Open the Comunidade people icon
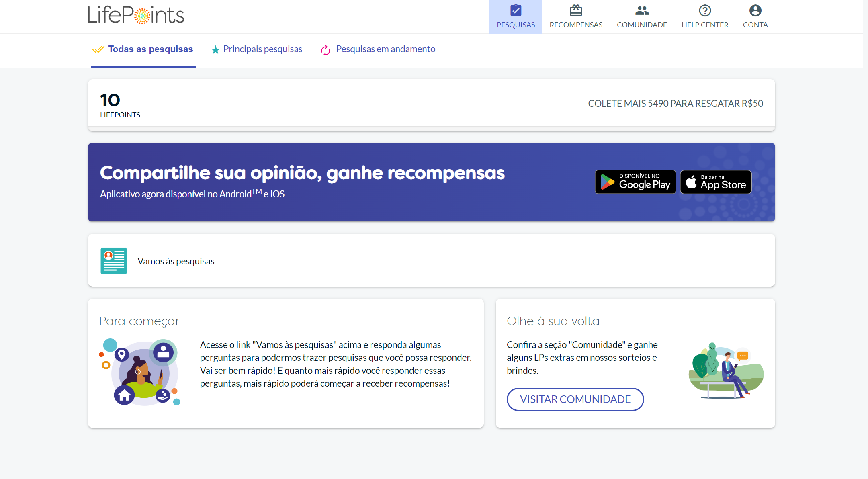This screenshot has height=479, width=868. click(x=641, y=11)
